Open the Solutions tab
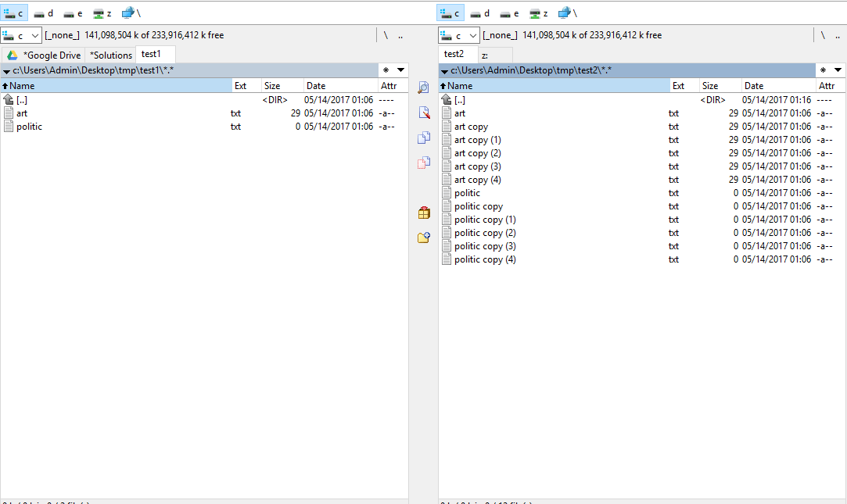 point(109,55)
